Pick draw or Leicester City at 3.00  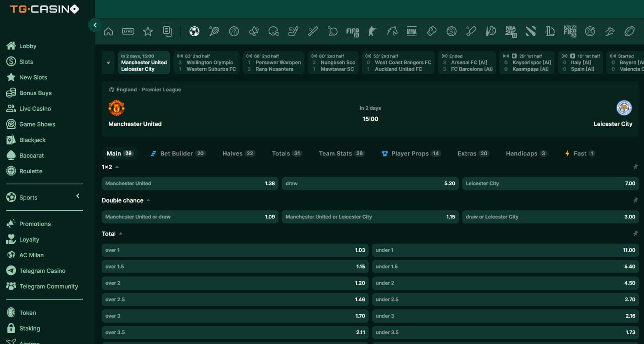coord(550,217)
